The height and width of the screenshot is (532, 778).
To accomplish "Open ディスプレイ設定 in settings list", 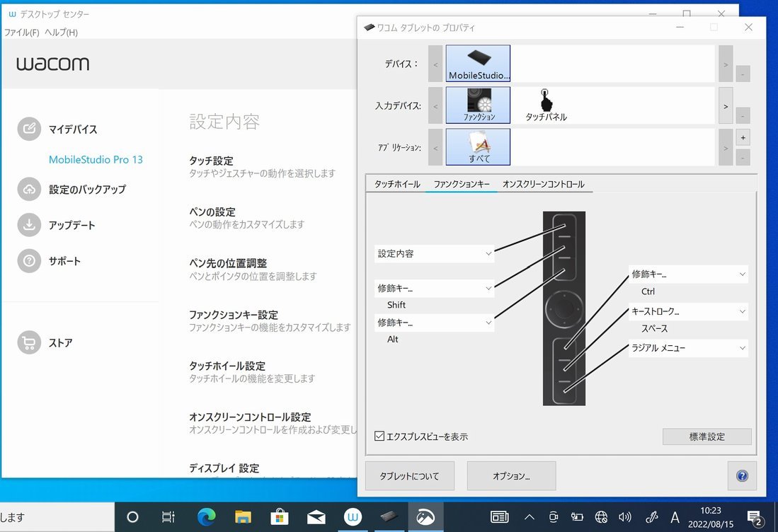I will point(224,468).
